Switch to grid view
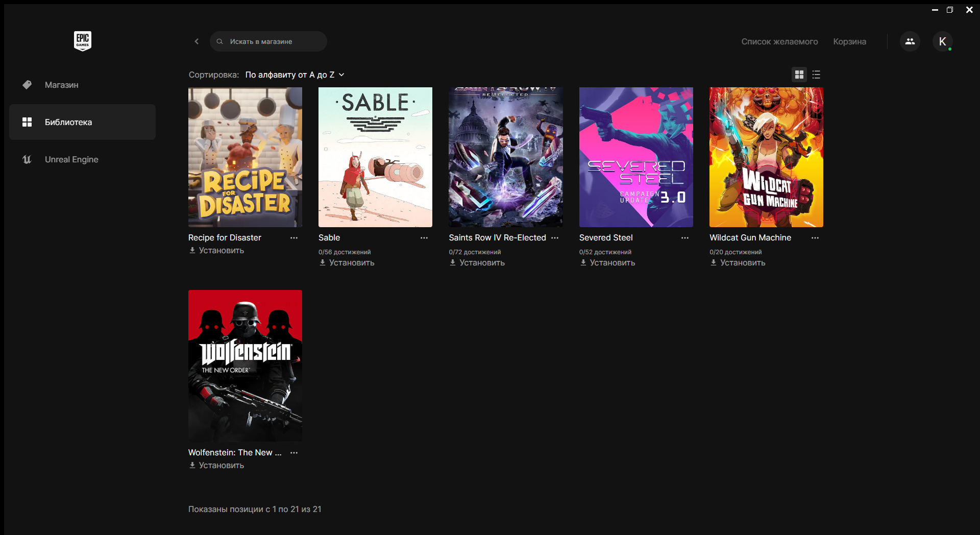 (x=799, y=75)
